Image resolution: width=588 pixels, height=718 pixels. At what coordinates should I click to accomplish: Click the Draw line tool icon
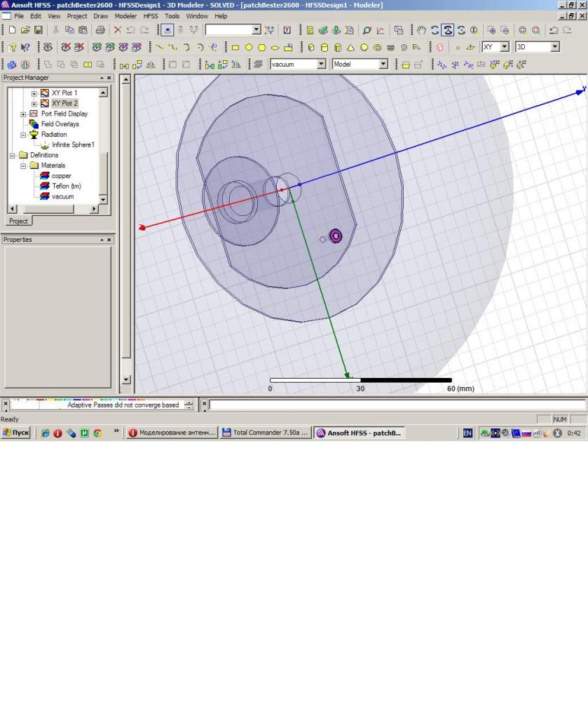[160, 48]
